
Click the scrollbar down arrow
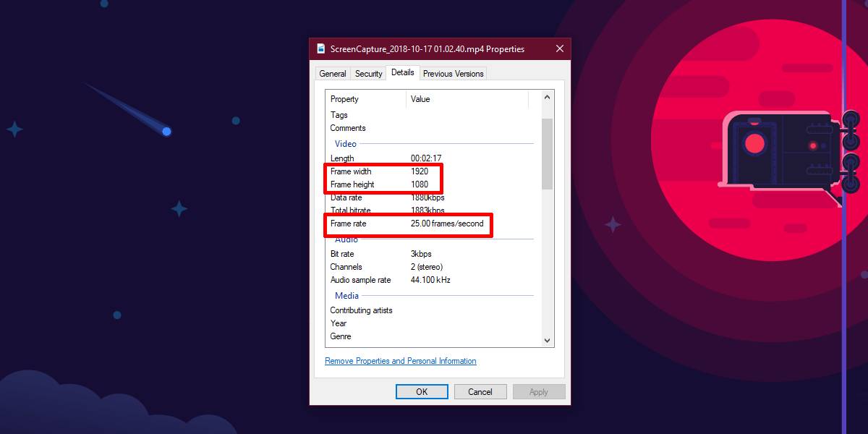pyautogui.click(x=547, y=340)
